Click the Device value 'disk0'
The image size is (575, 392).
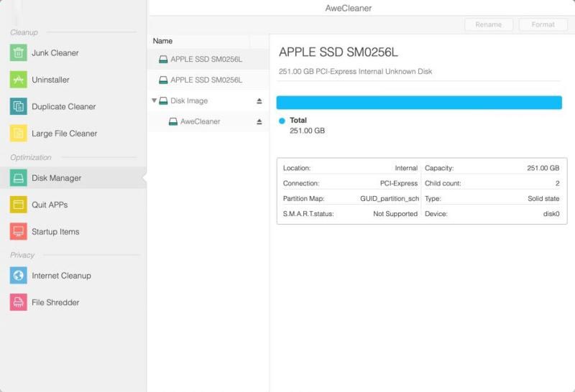click(x=551, y=213)
